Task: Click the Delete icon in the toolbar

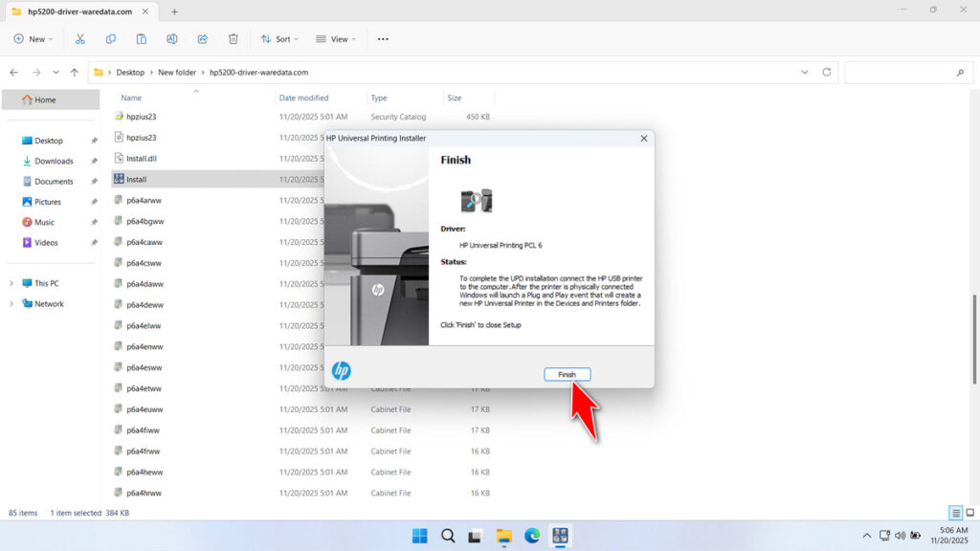Action: (x=233, y=38)
